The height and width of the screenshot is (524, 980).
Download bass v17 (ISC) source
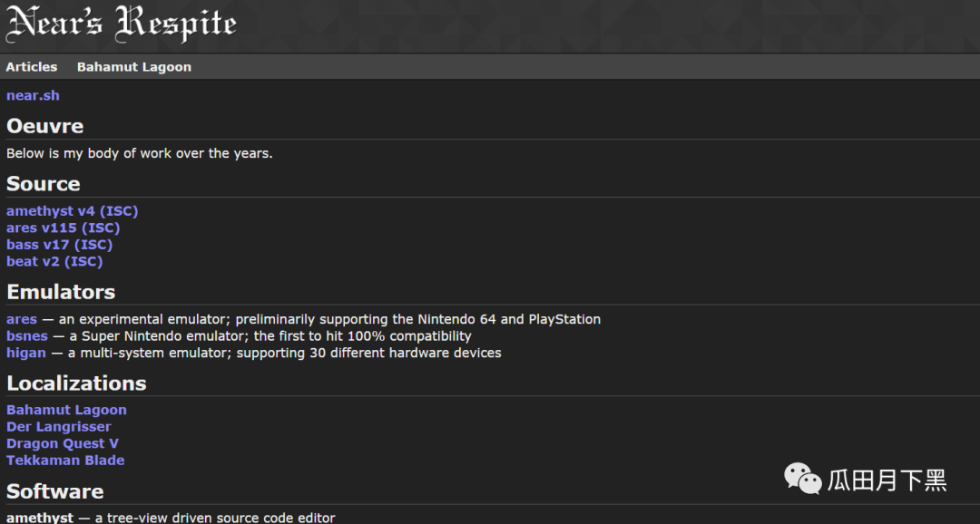click(x=59, y=245)
